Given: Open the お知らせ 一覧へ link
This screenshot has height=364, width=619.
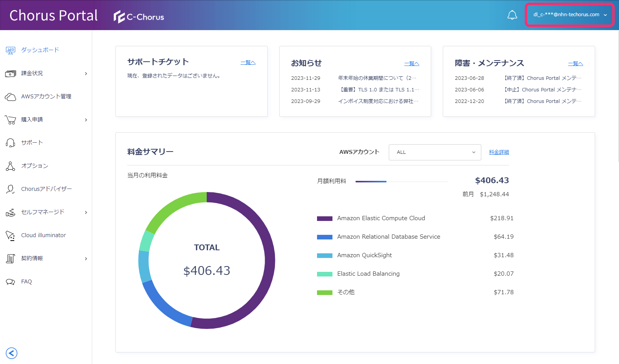Looking at the screenshot, I should (x=412, y=64).
